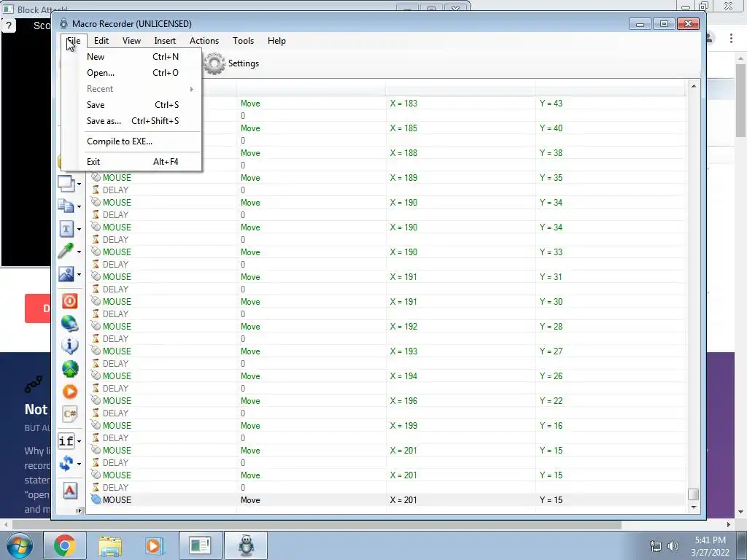The width and height of the screenshot is (747, 560).
Task: Click the text 'T' action icon
Action: click(x=66, y=229)
